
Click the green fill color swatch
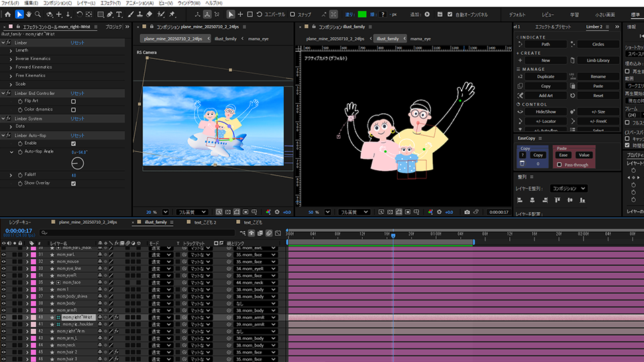tap(362, 14)
